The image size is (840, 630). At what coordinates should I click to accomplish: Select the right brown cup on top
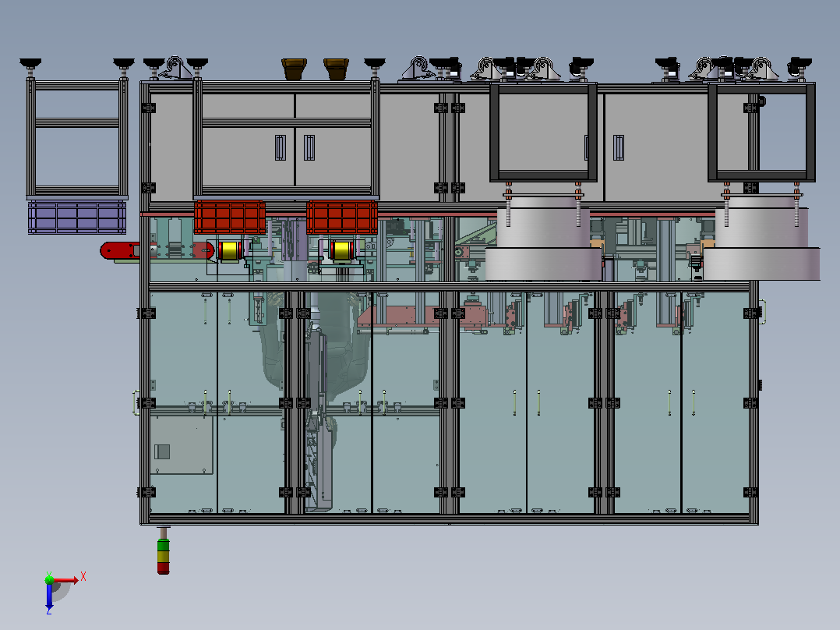click(x=336, y=69)
